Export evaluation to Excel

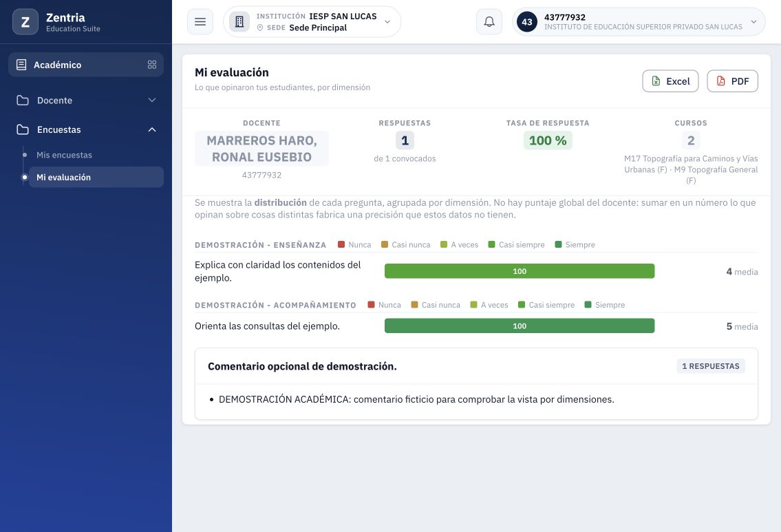coord(670,81)
